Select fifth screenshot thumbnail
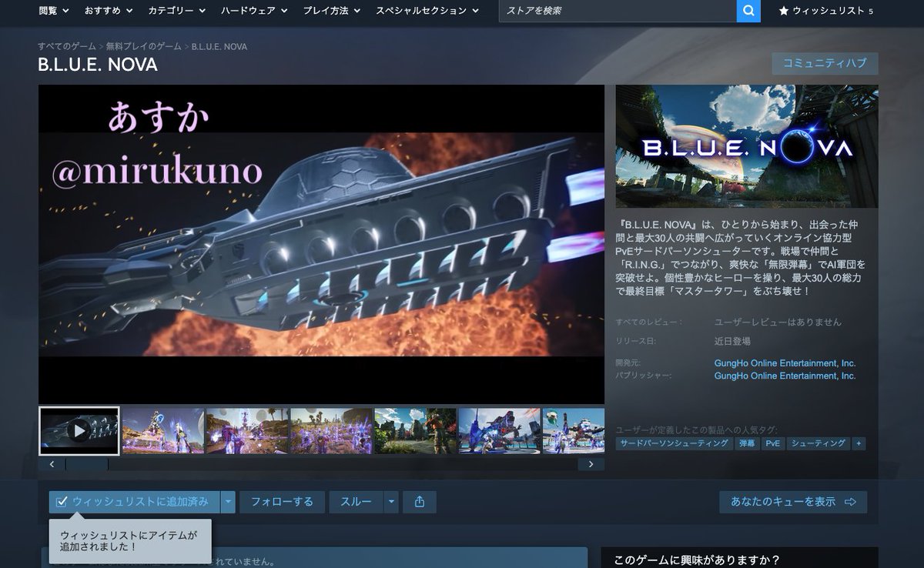This screenshot has width=924, height=568. [415, 431]
